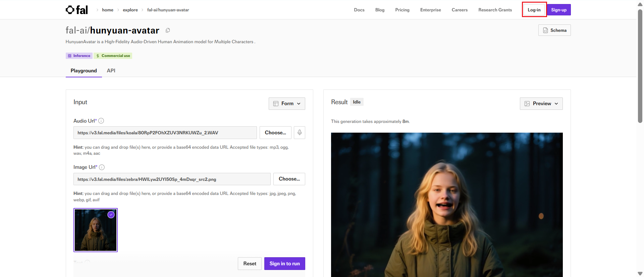Copy the model name with the copy icon
644x277 pixels.
168,30
